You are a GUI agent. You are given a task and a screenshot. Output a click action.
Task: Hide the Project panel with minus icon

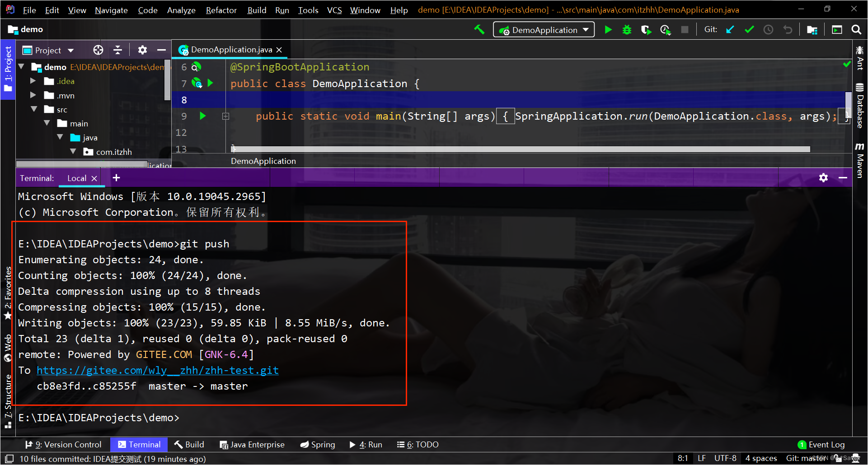[161, 50]
